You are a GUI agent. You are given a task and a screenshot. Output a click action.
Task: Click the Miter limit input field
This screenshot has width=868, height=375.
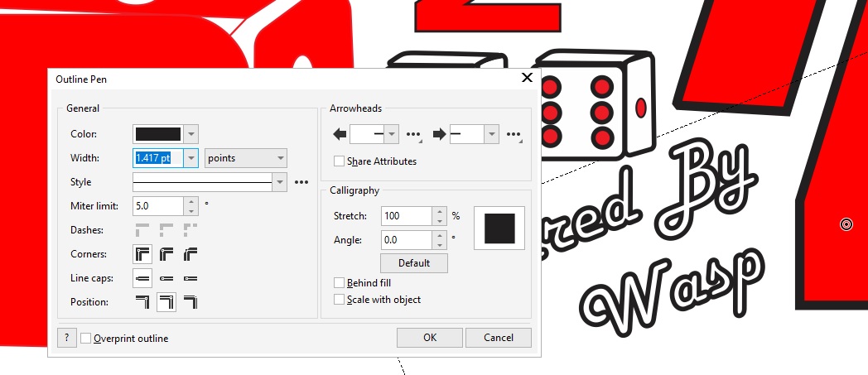[x=158, y=206]
